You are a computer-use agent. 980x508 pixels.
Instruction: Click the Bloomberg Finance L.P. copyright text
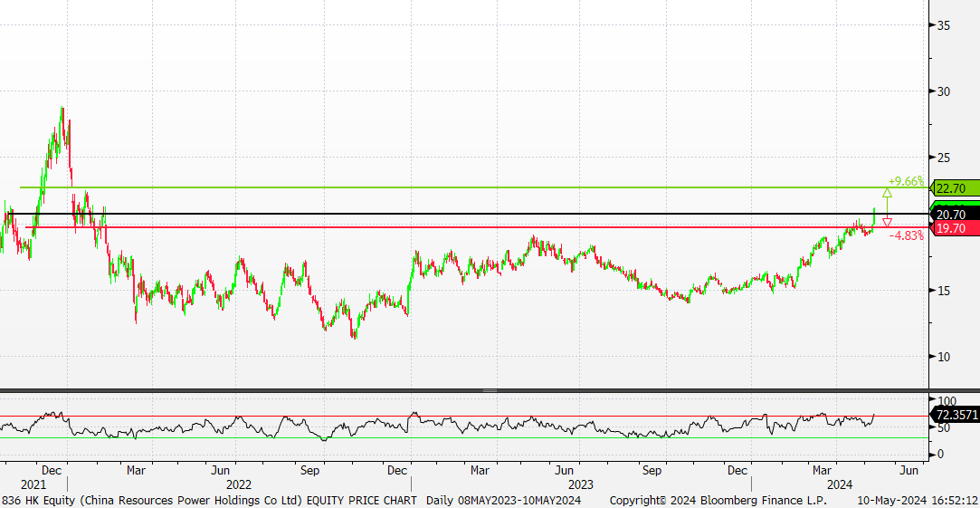click(x=718, y=501)
